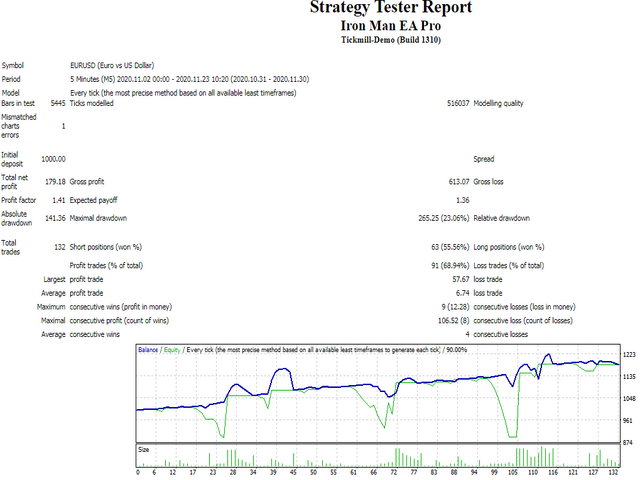Click the 'Expected payoff' label
The height and width of the screenshot is (480, 640).
pyautogui.click(x=93, y=200)
